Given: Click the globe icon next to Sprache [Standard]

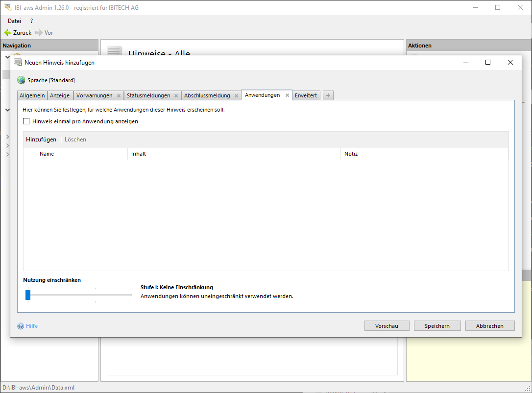Looking at the screenshot, I should point(21,80).
